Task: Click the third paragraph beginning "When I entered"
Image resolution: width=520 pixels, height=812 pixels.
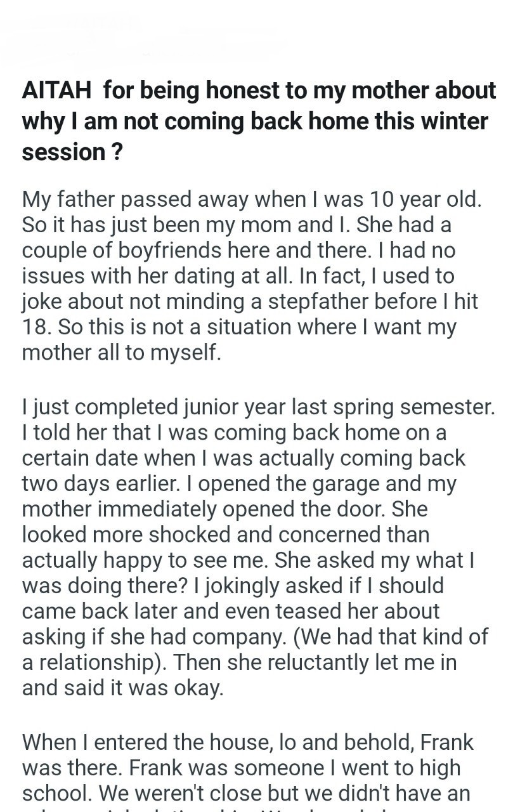Action: [x=248, y=768]
